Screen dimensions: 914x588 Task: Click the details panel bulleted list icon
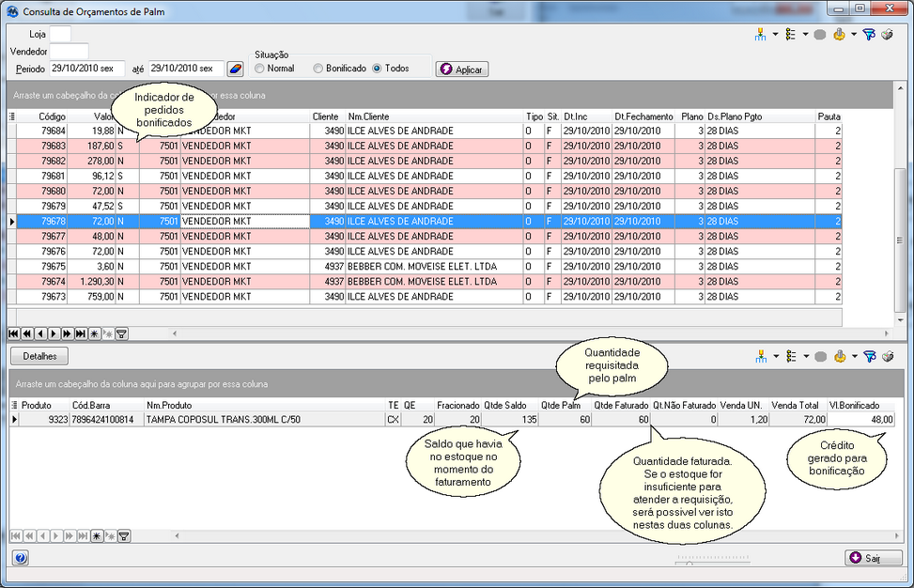tap(791, 356)
